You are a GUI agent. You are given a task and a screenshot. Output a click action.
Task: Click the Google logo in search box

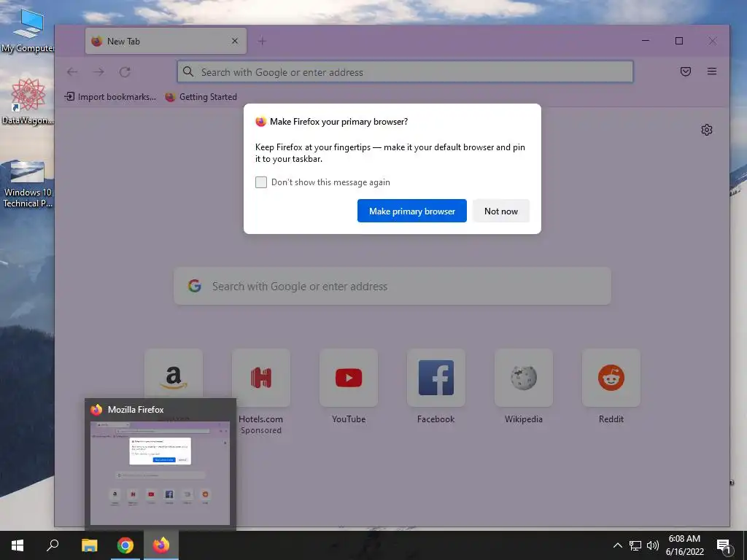[x=194, y=286]
